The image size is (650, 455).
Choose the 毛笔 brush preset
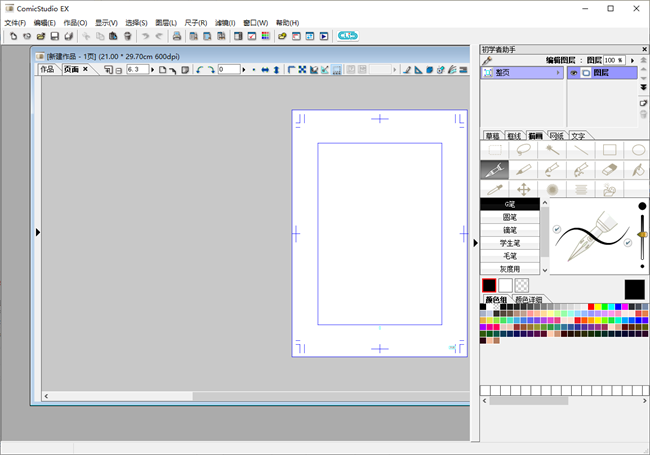[x=510, y=256]
